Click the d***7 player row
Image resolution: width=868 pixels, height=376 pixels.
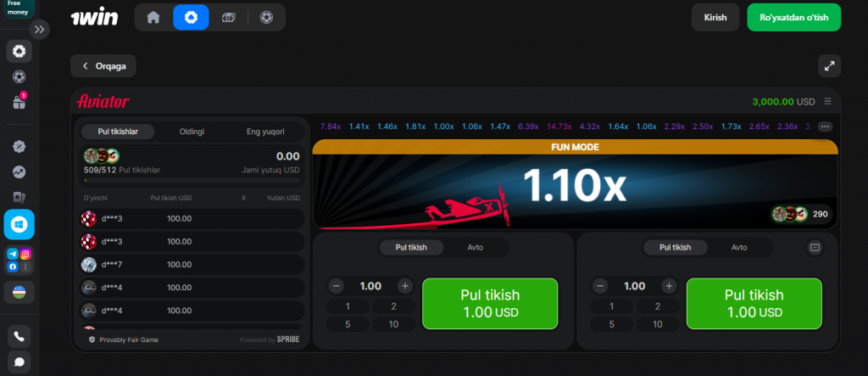(x=191, y=265)
